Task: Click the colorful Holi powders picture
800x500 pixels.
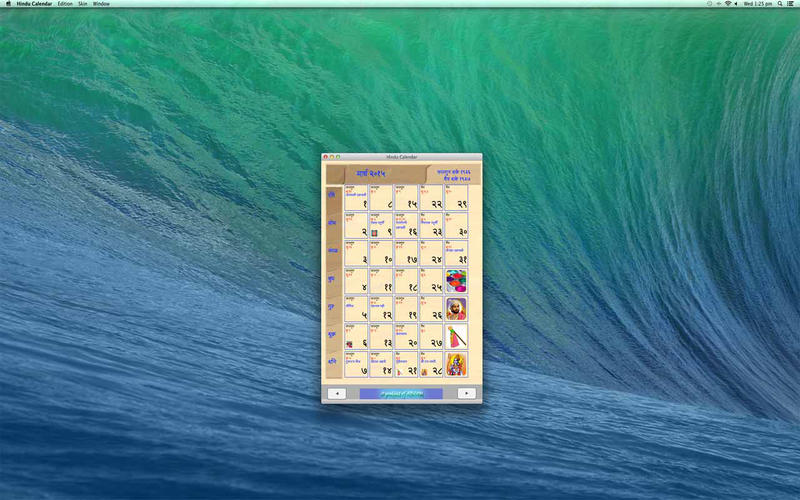Action: [x=456, y=281]
